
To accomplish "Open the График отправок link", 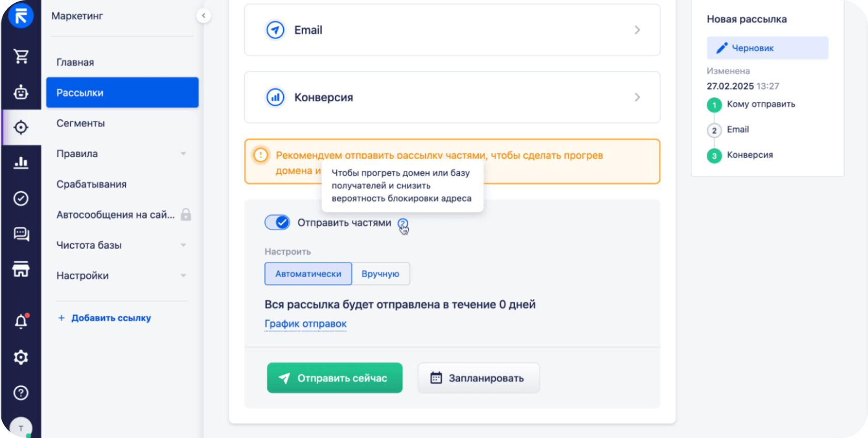I will click(305, 324).
